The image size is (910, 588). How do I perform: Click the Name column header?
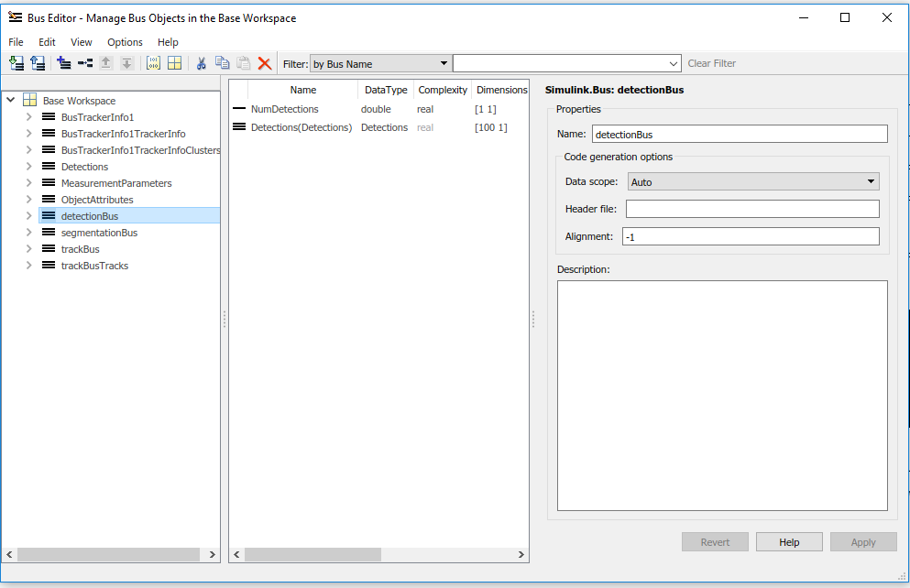[x=303, y=90]
